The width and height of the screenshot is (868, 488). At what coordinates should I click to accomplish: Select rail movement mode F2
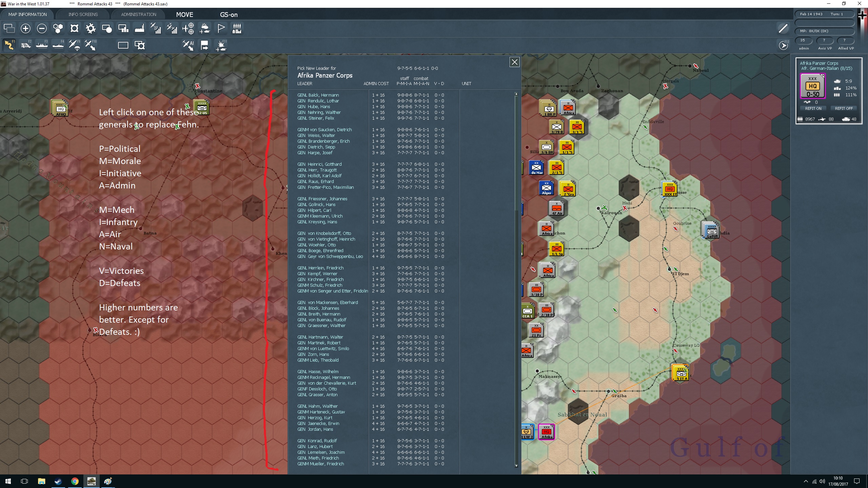(26, 45)
